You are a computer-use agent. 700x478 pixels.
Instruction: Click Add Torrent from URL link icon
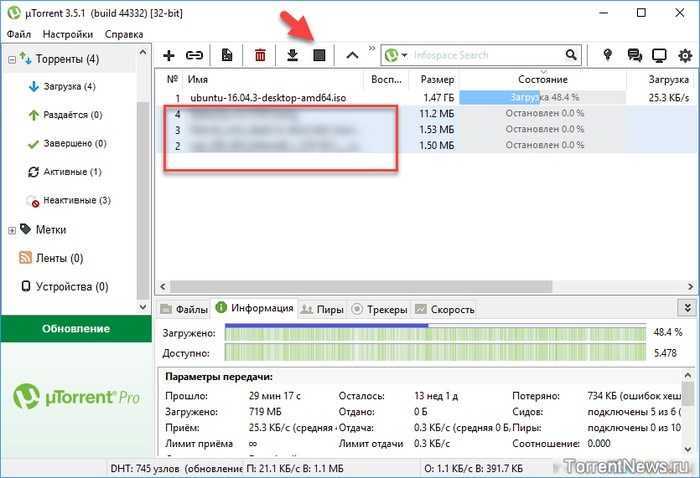click(x=194, y=55)
